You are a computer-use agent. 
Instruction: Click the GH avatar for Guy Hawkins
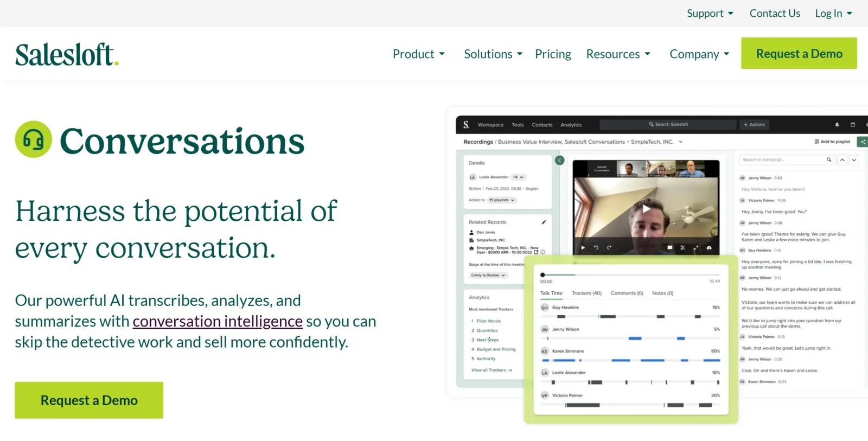545,308
